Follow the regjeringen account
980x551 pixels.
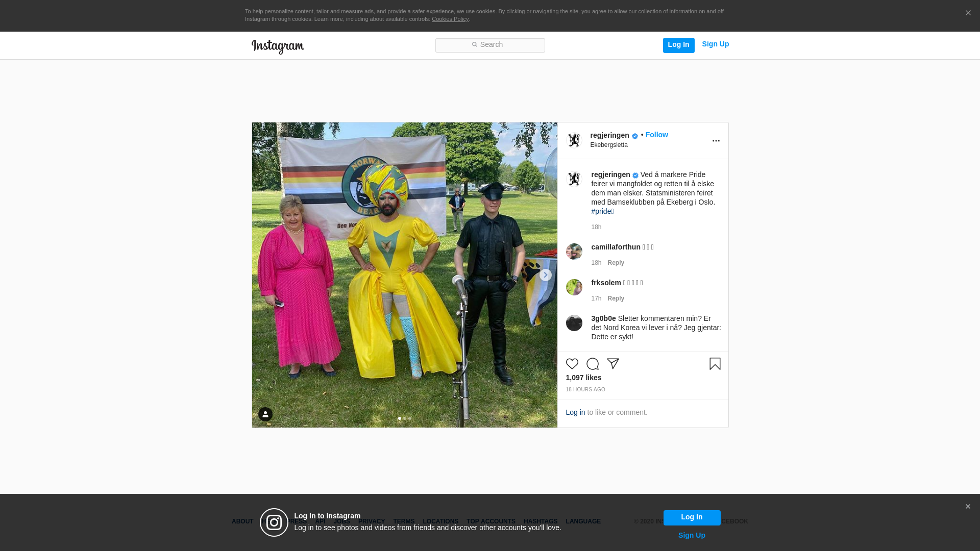coord(656,135)
